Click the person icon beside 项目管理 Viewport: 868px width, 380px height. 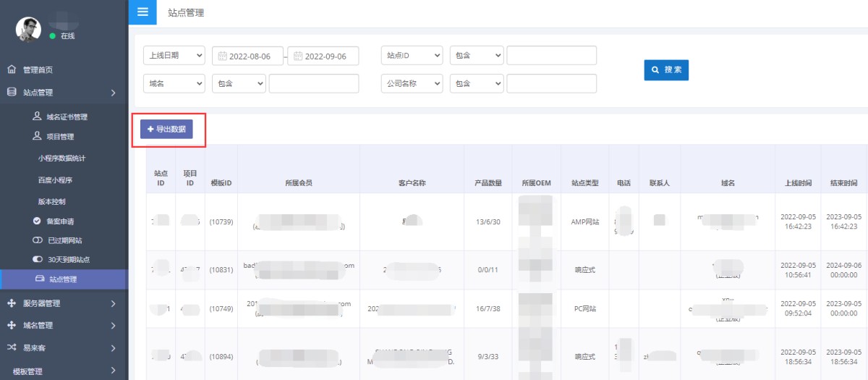(37, 136)
